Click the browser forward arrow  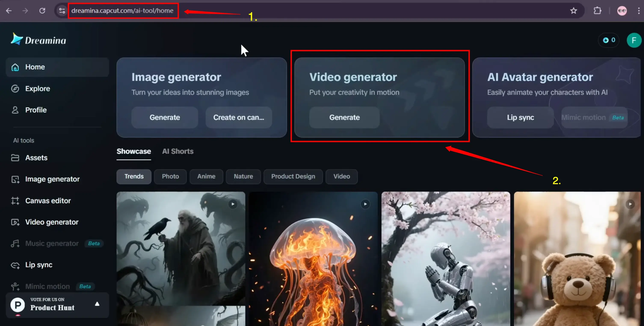(25, 11)
